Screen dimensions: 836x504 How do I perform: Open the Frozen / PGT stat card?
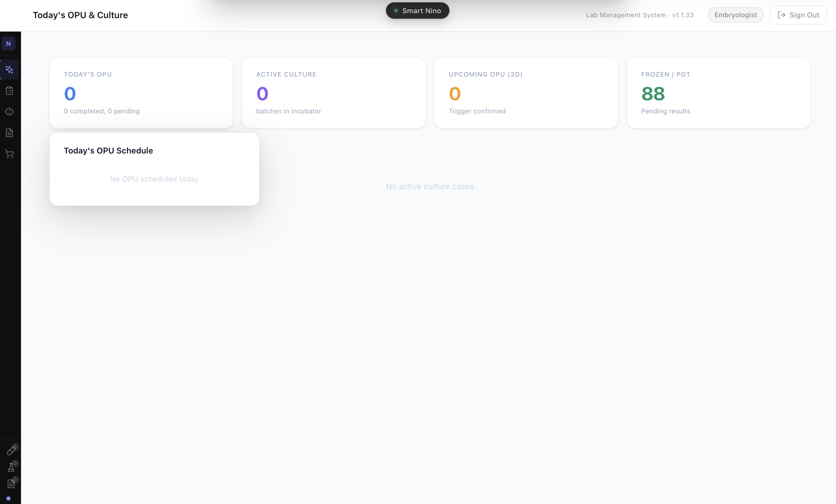(x=719, y=93)
